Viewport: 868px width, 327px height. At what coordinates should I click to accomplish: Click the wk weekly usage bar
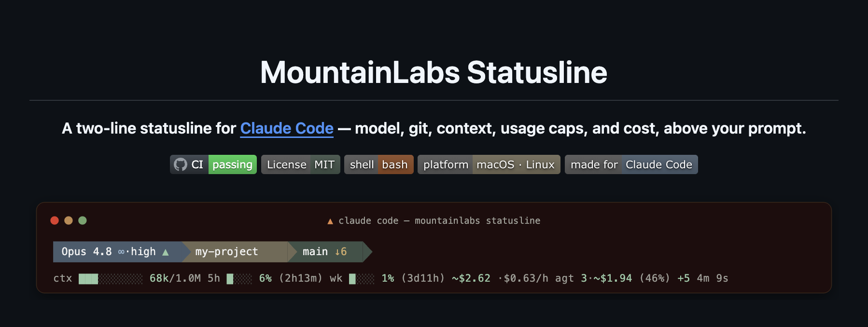[362, 279]
